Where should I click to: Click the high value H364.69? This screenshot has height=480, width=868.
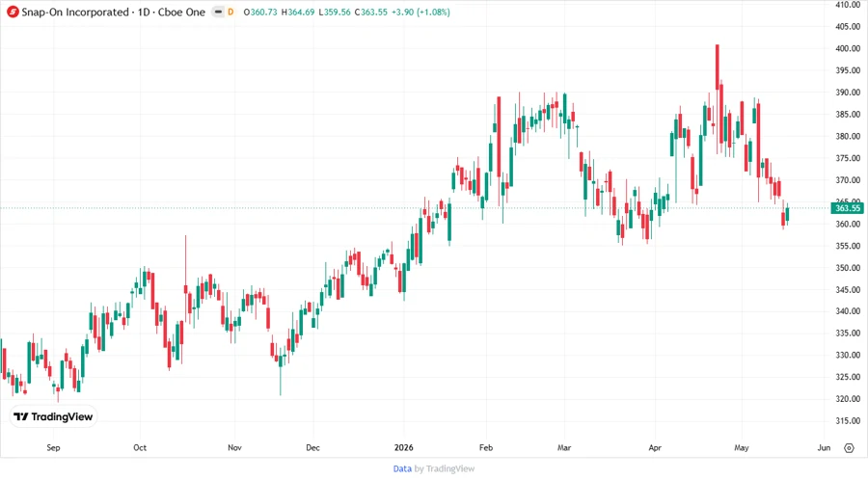tap(298, 13)
